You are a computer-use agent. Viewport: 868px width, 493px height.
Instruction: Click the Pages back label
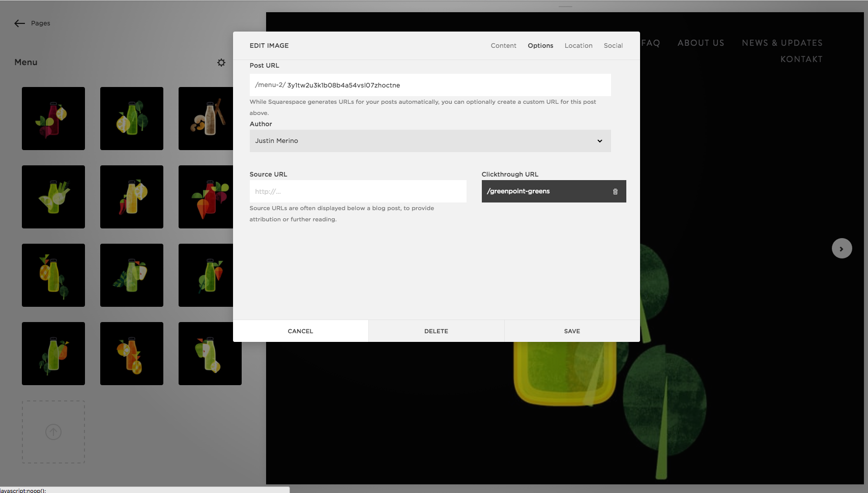tap(41, 23)
